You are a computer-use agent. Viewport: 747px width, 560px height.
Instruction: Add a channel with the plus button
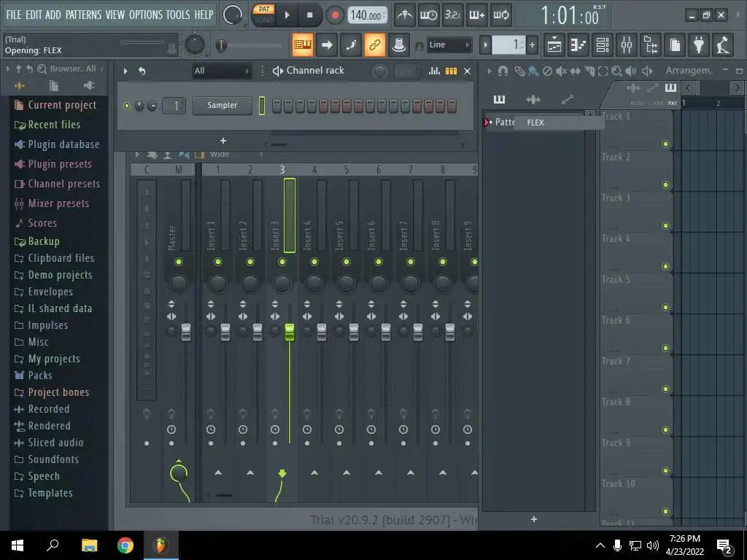(x=223, y=141)
